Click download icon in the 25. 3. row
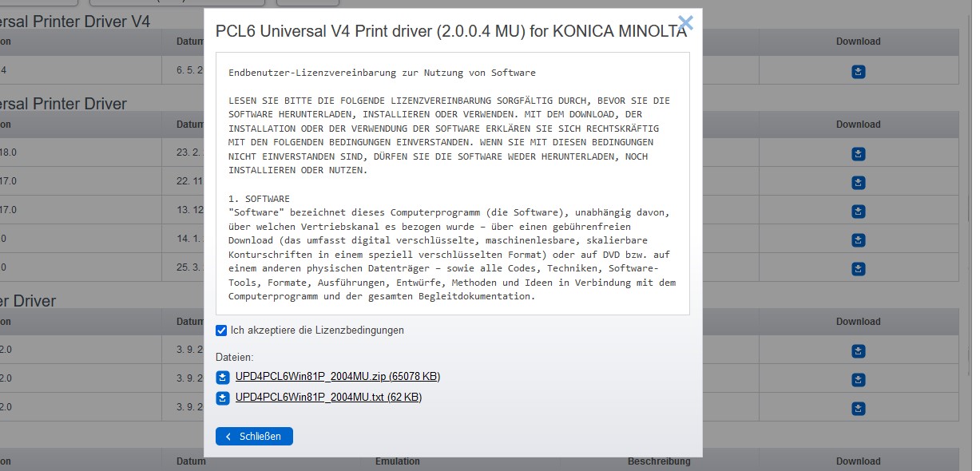 pyautogui.click(x=859, y=267)
